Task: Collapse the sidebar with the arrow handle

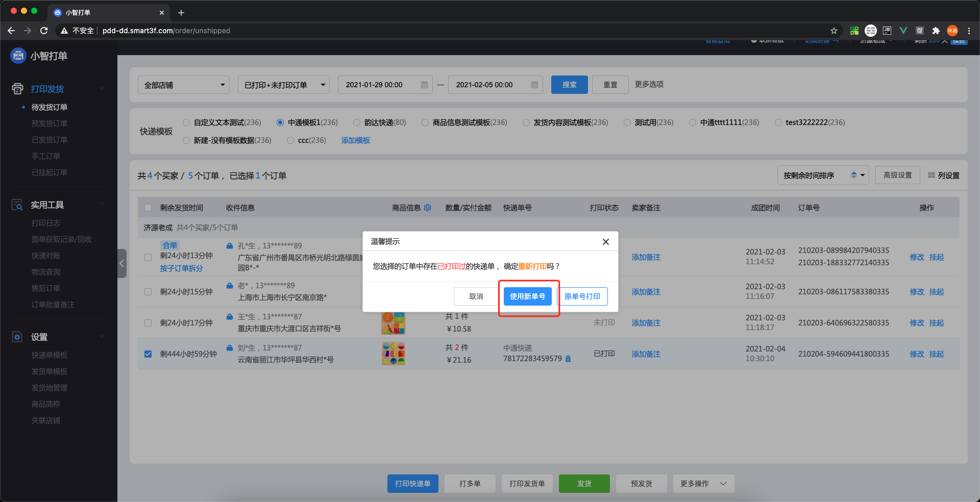Action: coord(121,263)
